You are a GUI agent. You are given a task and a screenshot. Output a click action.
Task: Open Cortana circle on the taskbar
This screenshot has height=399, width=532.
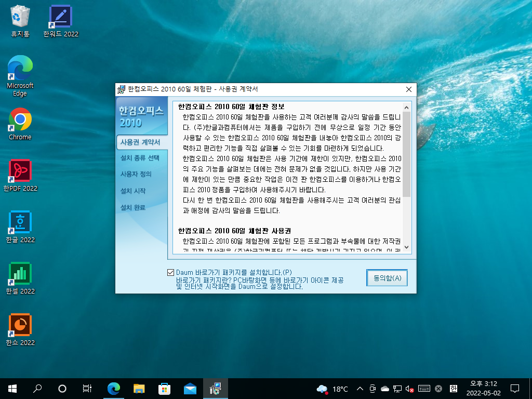coord(62,389)
